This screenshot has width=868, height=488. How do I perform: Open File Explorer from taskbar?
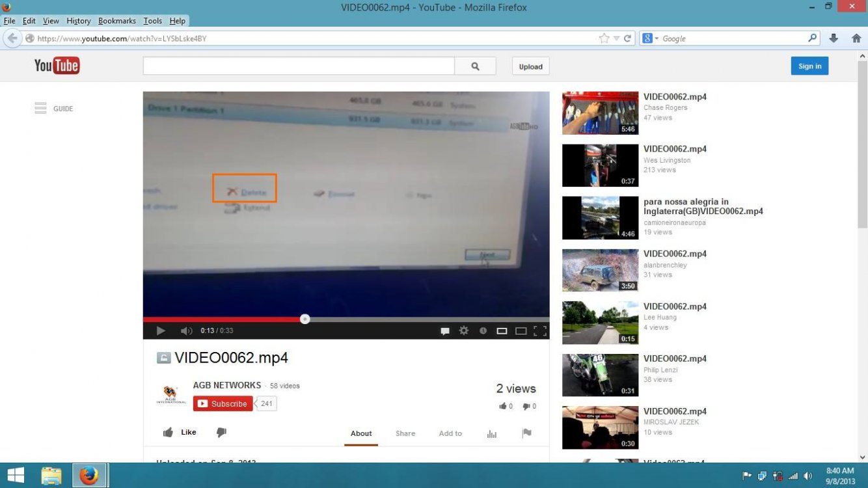pyautogui.click(x=51, y=476)
